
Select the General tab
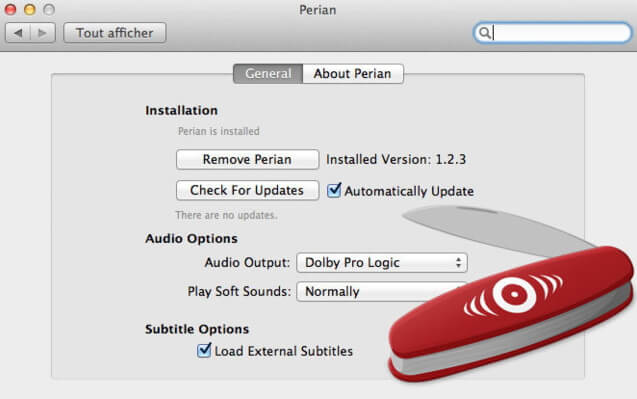(268, 74)
